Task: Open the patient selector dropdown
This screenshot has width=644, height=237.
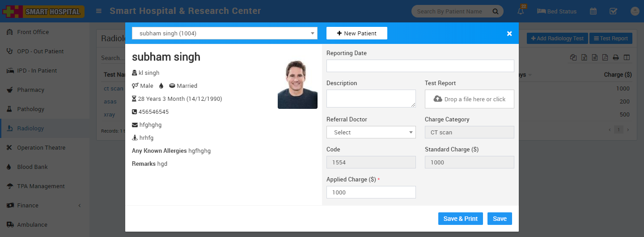Action: [225, 33]
